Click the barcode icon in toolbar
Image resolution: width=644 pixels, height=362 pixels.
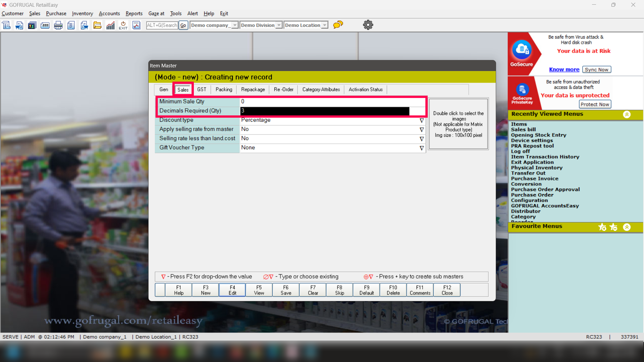[45, 25]
